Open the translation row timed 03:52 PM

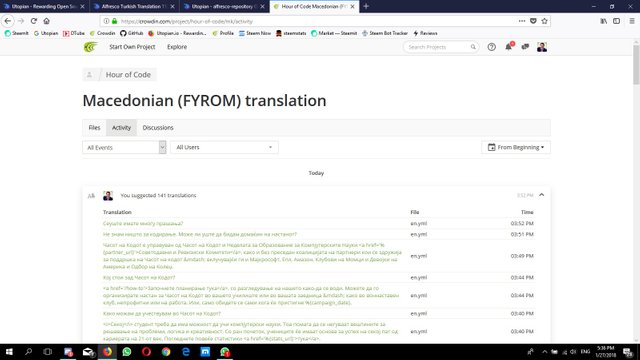click(x=318, y=223)
